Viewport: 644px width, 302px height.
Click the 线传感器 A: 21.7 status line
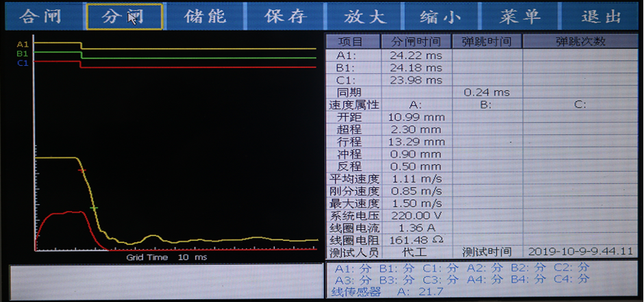(x=387, y=292)
